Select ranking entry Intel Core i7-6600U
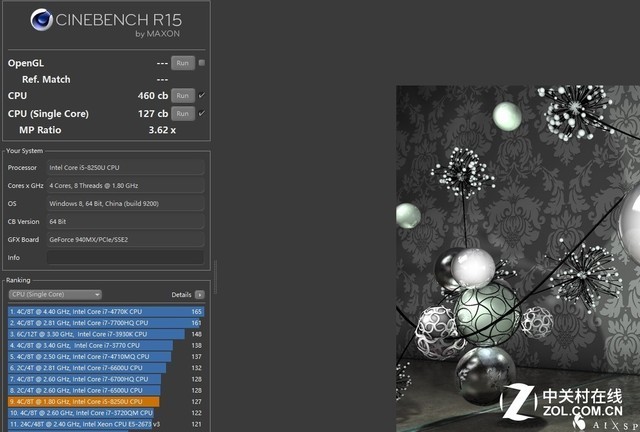Screen dimensions: 640x432 coord(106,368)
